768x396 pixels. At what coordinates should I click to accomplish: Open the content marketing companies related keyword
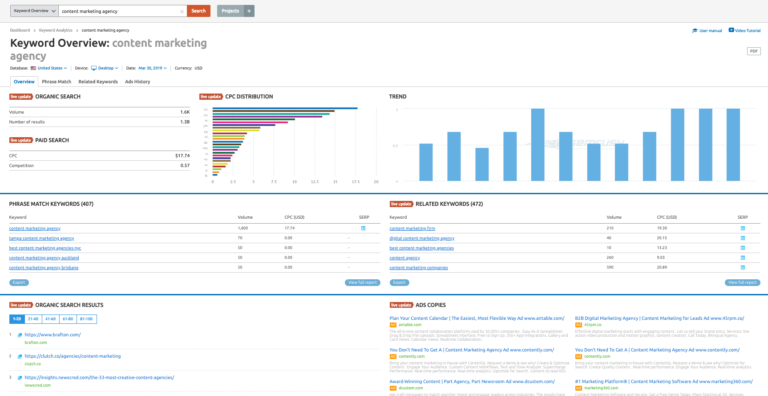click(x=419, y=268)
